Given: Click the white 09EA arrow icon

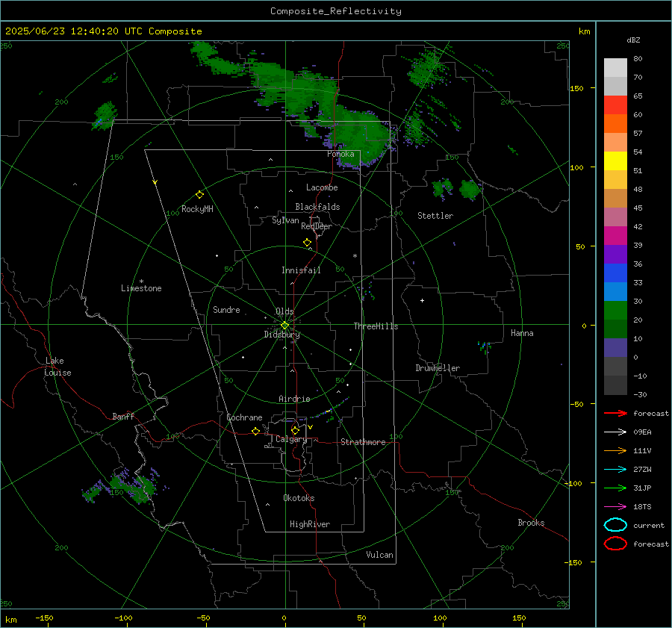Looking at the screenshot, I should [615, 432].
